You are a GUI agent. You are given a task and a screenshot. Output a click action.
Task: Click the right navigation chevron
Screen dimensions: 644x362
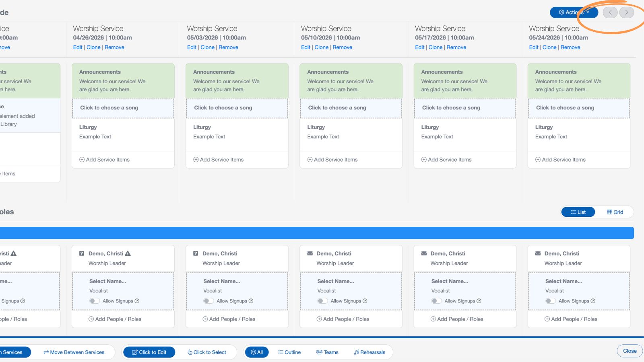pyautogui.click(x=626, y=12)
